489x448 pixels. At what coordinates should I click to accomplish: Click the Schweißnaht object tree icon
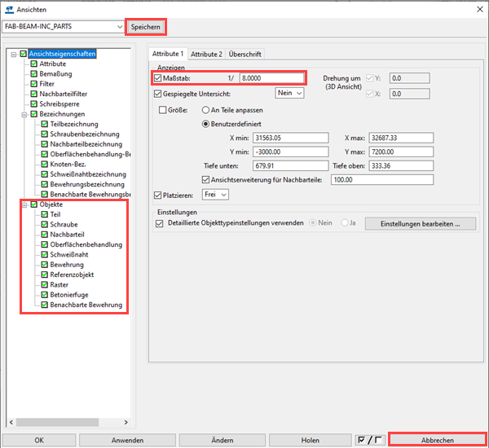(45, 254)
